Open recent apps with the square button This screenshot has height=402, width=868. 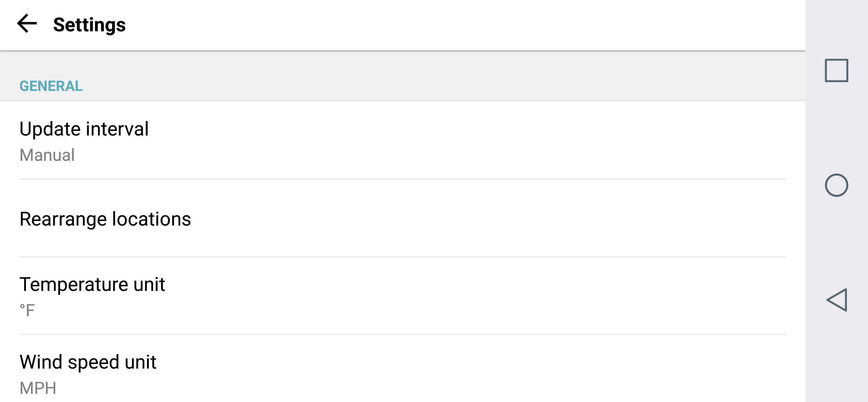click(x=836, y=70)
